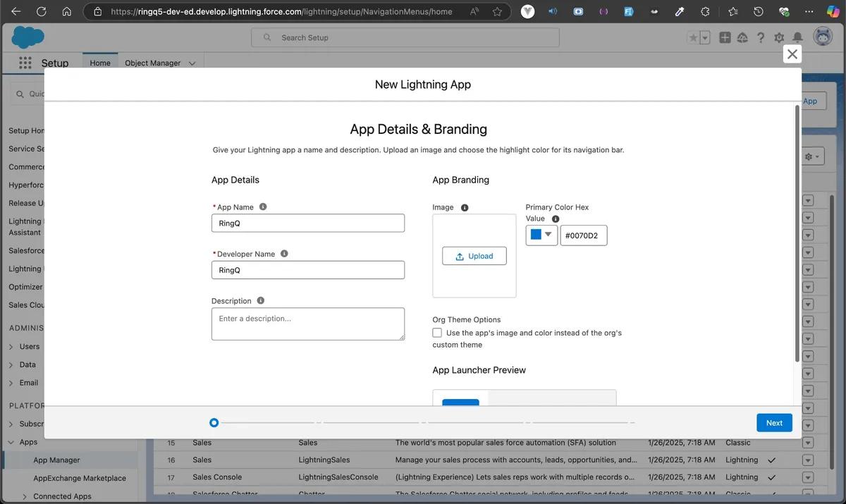Click the first progress step indicator
The width and height of the screenshot is (846, 504).
point(214,423)
